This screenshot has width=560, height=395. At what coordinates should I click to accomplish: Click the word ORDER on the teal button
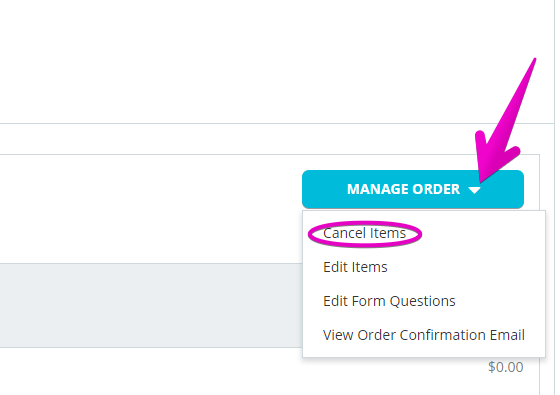436,189
